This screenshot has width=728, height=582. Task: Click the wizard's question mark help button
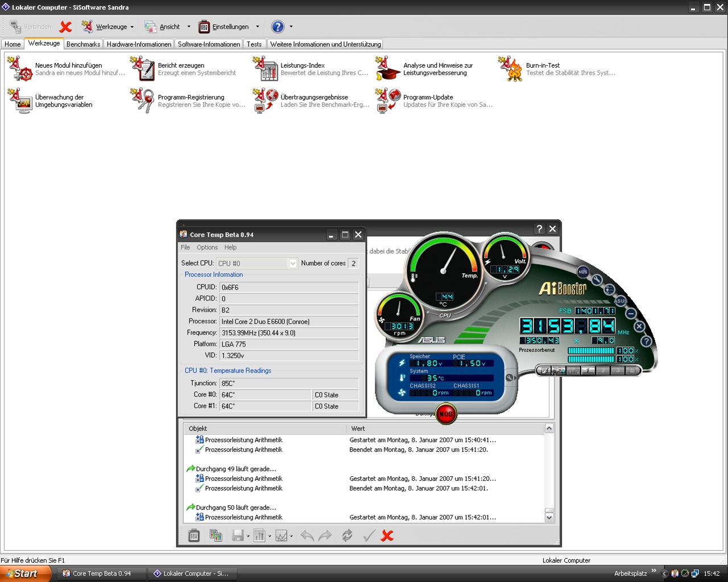[x=539, y=229]
